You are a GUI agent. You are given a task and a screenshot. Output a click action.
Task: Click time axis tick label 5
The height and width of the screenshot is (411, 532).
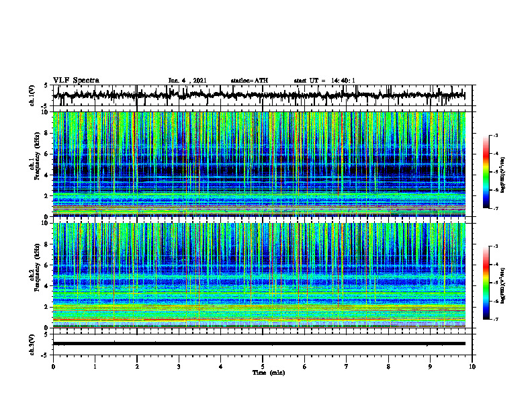tap(263, 367)
